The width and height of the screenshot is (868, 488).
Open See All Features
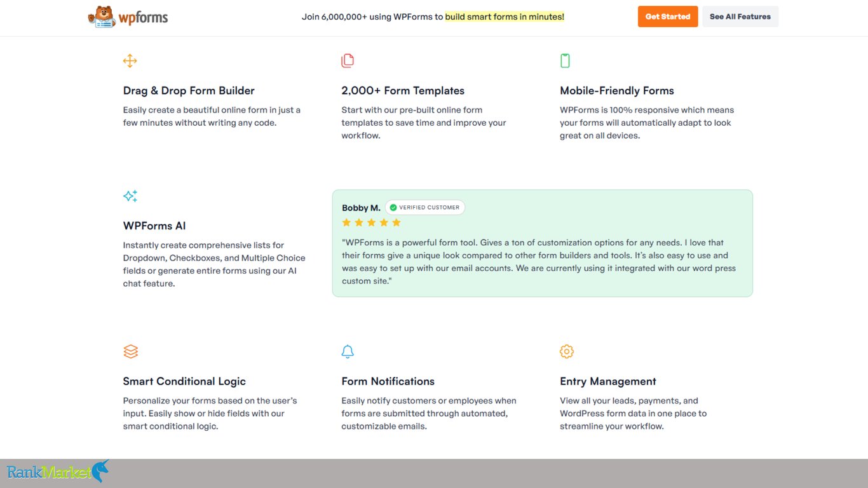[x=740, y=17]
